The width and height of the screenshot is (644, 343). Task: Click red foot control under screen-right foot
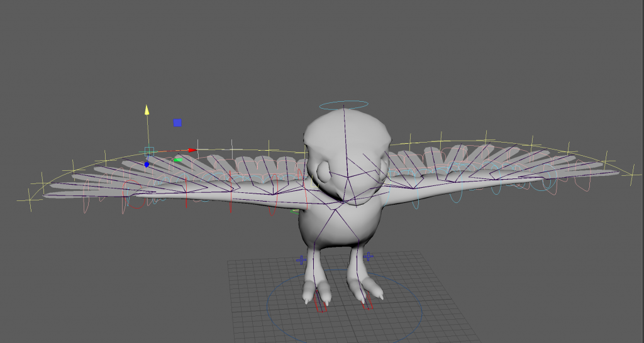tap(367, 305)
